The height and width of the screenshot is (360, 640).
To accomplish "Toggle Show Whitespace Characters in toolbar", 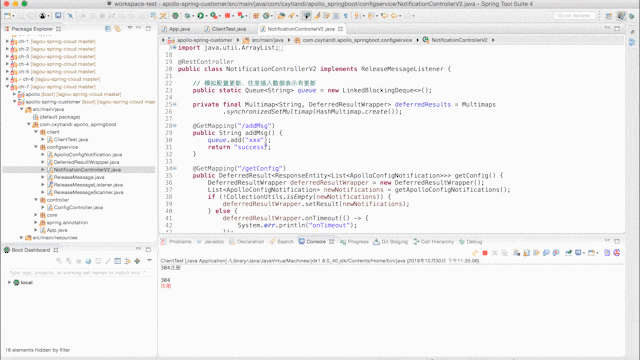I will [345, 16].
